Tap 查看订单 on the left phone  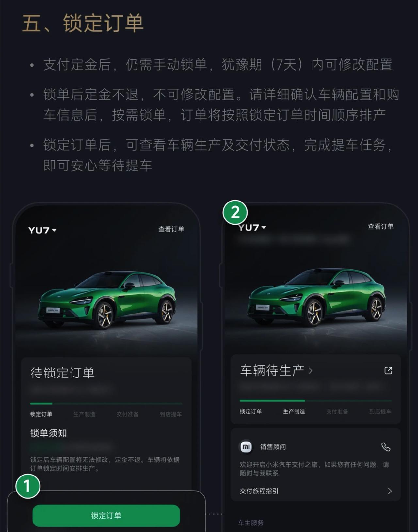pos(171,229)
